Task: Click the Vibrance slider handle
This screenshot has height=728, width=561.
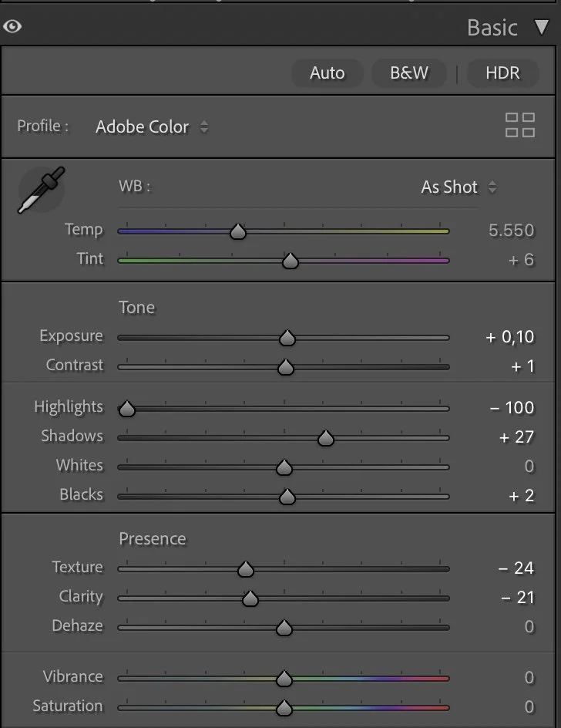Action: [x=284, y=679]
